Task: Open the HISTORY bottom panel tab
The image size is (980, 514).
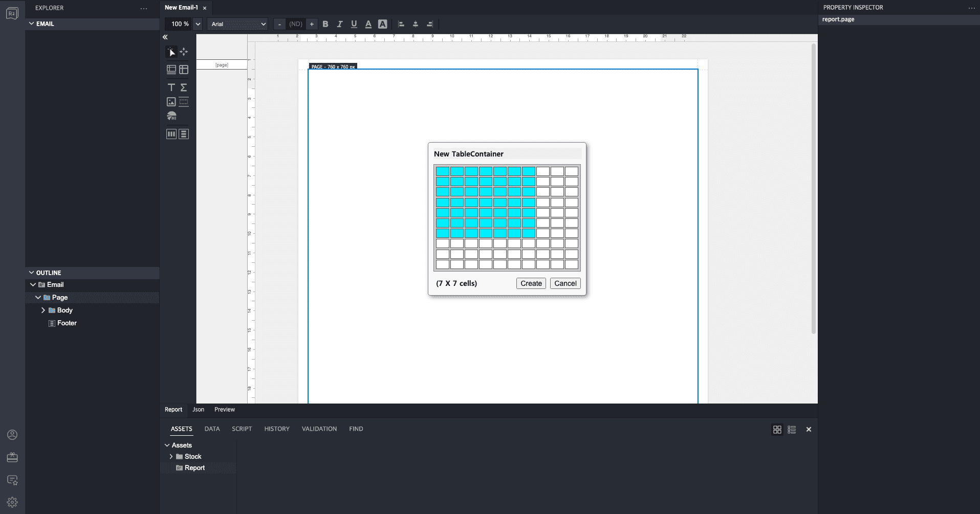Action: click(x=277, y=429)
